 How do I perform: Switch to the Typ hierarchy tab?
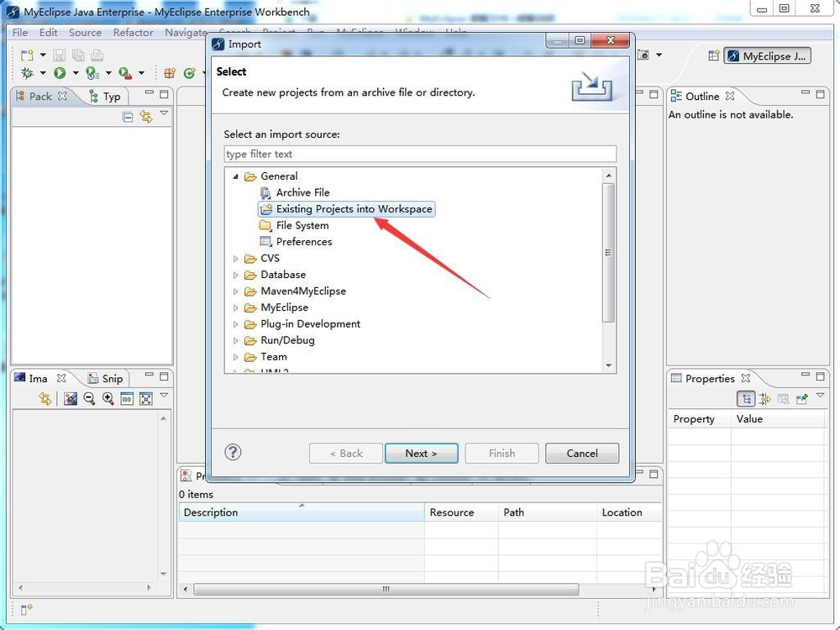tap(105, 97)
